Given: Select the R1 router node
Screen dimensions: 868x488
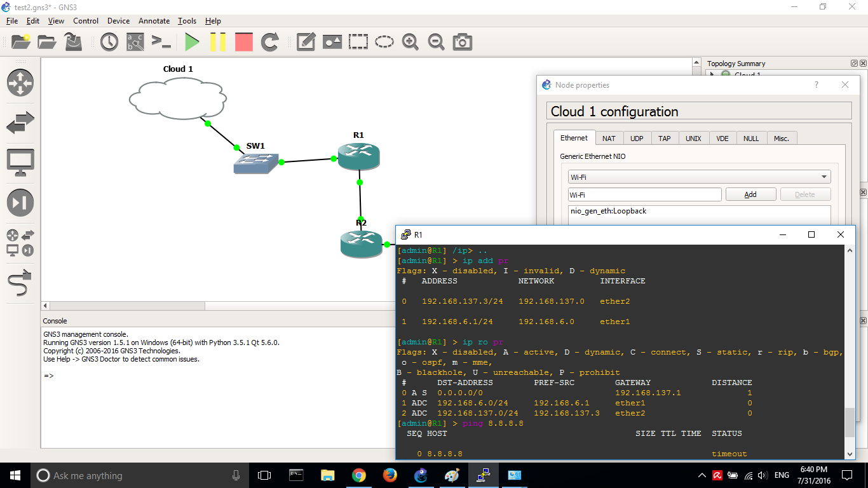Looking at the screenshot, I should [358, 156].
